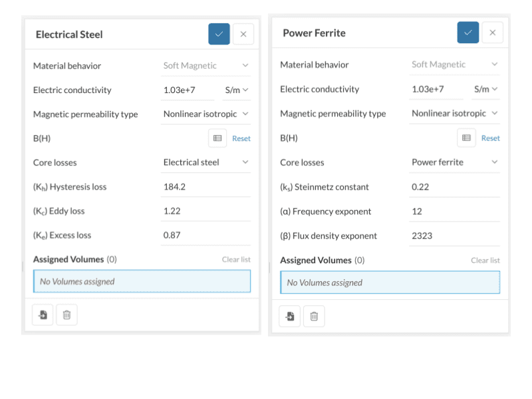Open B(H) table in Electrical Steel panel
This screenshot has width=532, height=399.
[217, 138]
